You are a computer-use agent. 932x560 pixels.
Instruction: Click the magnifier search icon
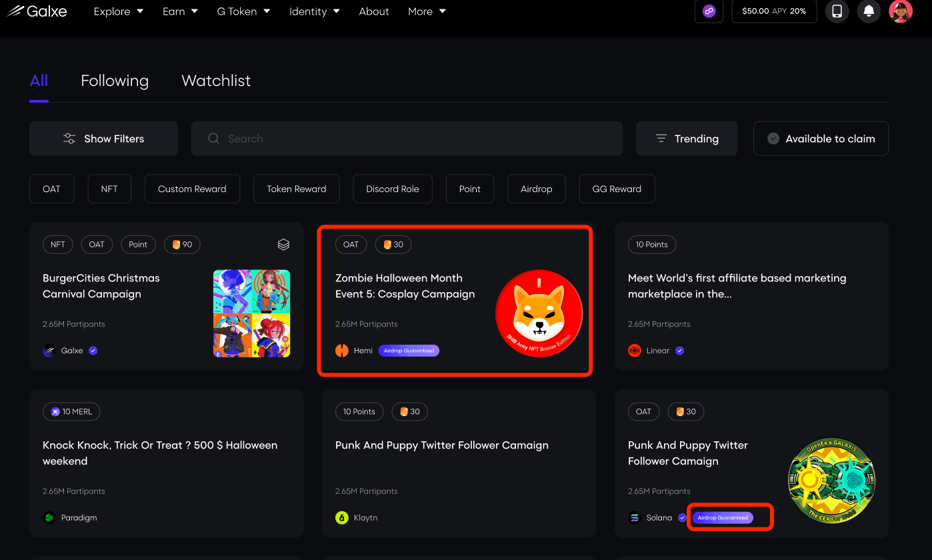pyautogui.click(x=213, y=139)
